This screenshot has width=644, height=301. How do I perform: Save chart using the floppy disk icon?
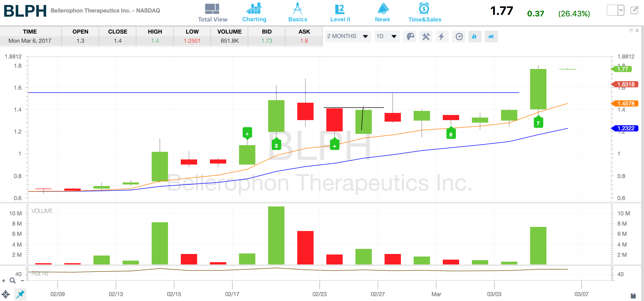633,296
